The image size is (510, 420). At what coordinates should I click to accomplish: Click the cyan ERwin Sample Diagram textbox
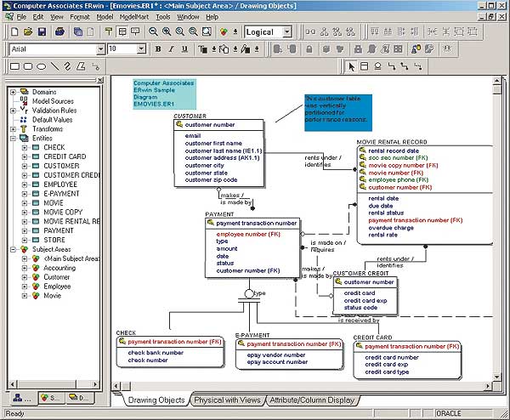[x=164, y=94]
